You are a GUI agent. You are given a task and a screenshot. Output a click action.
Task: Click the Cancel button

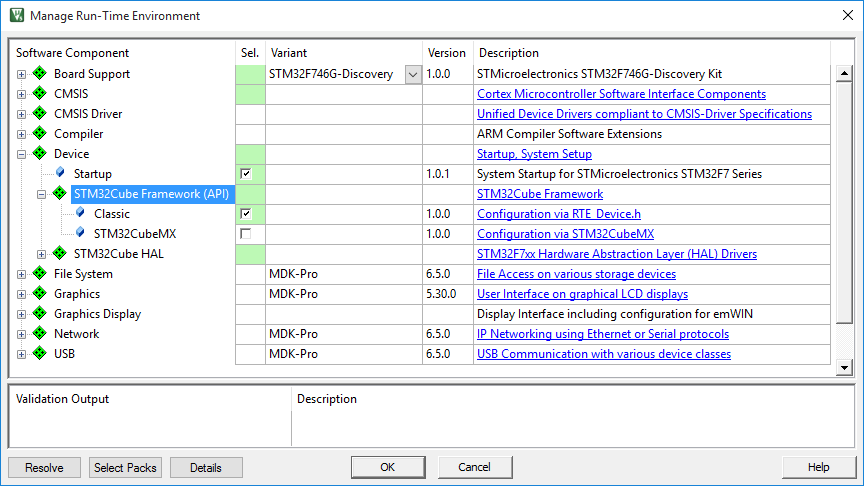474,467
